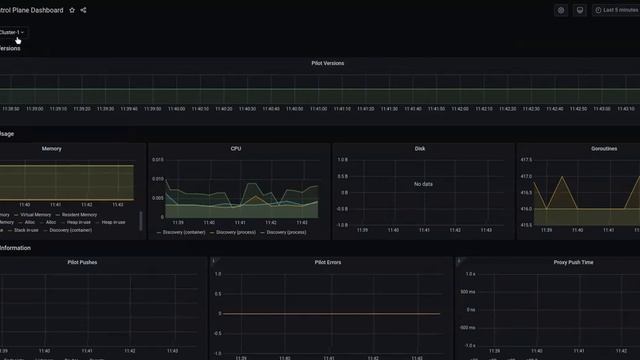Image resolution: width=640 pixels, height=360 pixels.
Task: Open the Goroutines panel title menu
Action: point(604,149)
